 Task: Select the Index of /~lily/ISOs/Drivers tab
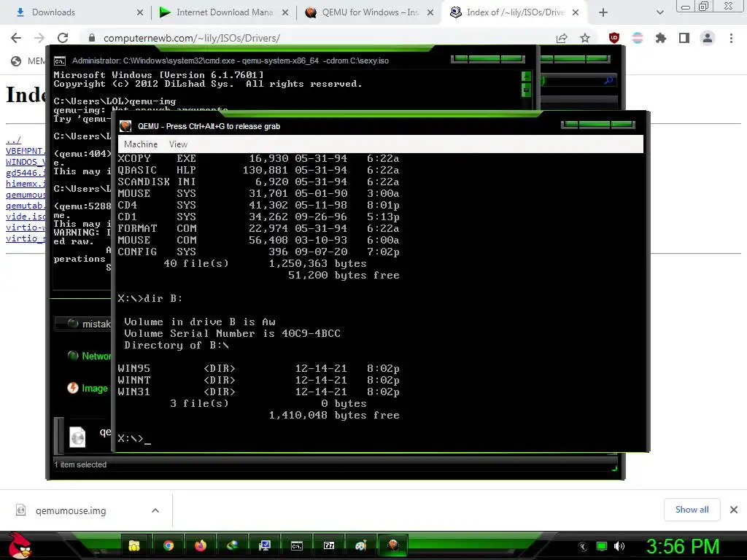coord(516,12)
